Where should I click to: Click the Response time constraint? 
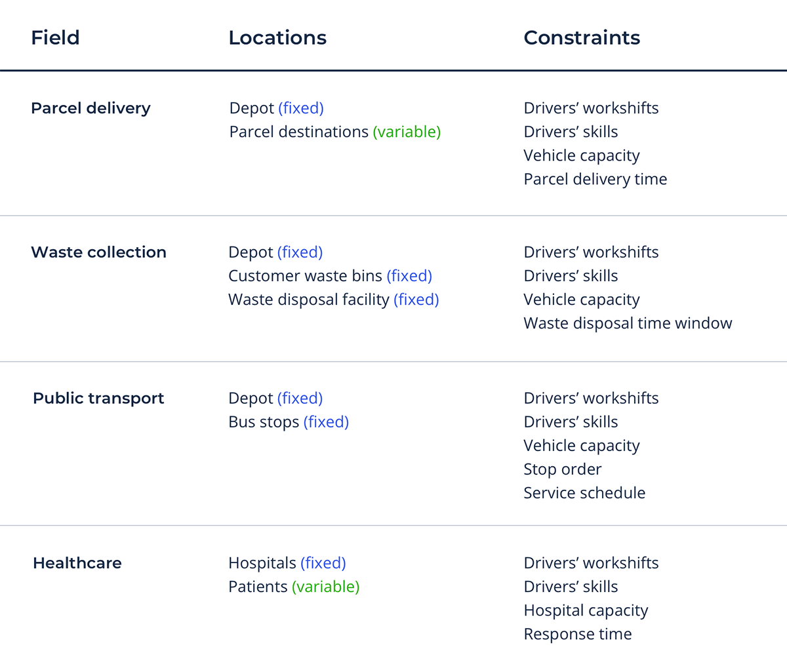tap(577, 634)
